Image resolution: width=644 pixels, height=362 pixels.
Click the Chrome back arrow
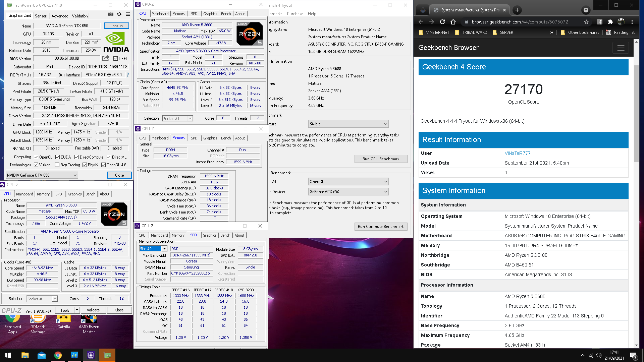pos(421,22)
